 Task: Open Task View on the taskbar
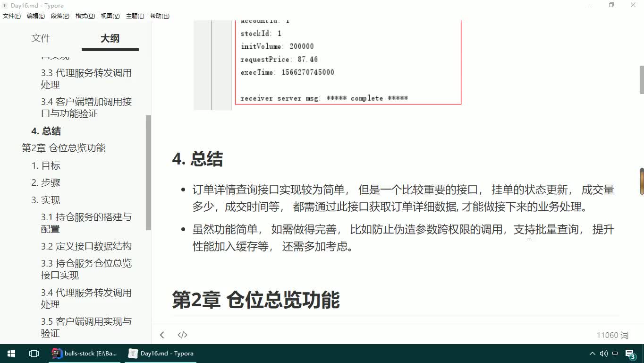pos(34,353)
